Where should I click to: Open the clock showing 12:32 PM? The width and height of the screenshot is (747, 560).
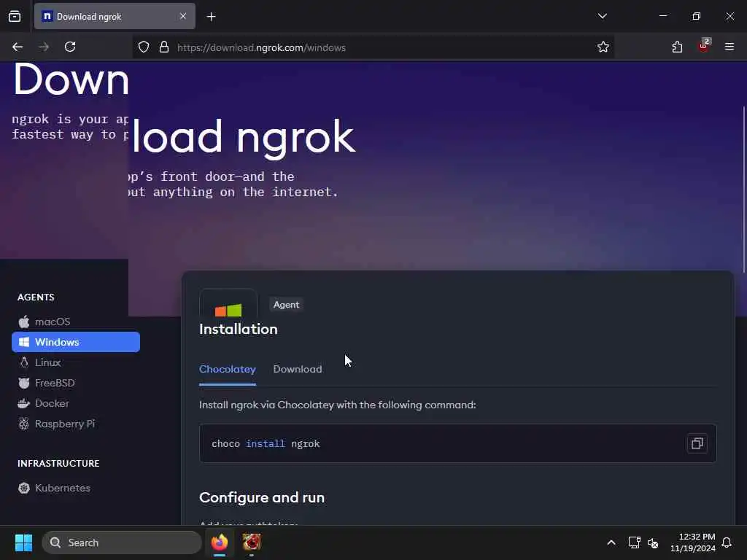[x=693, y=542]
